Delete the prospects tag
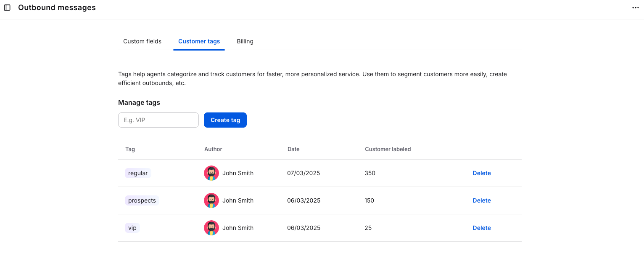This screenshot has height=259, width=644. coord(482,200)
